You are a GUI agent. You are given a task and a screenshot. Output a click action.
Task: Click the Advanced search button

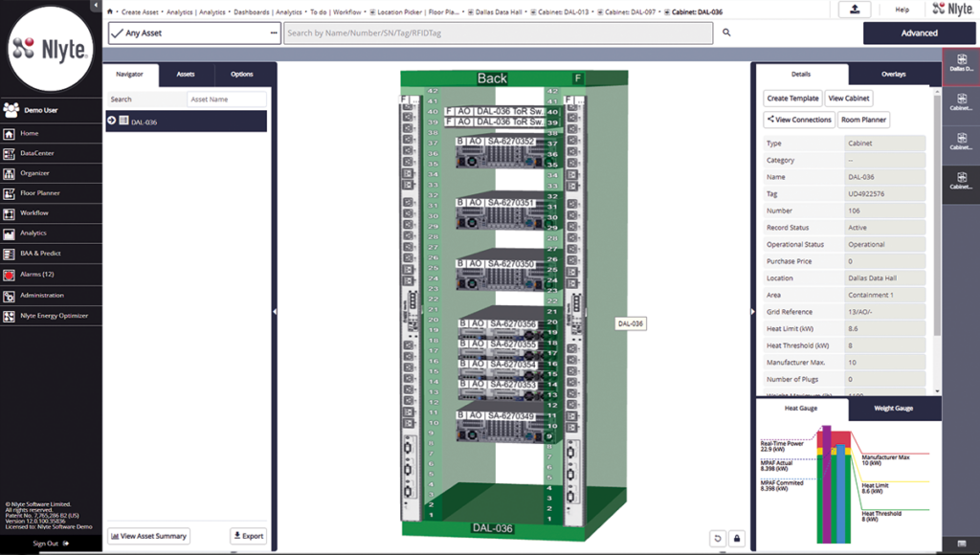click(919, 33)
